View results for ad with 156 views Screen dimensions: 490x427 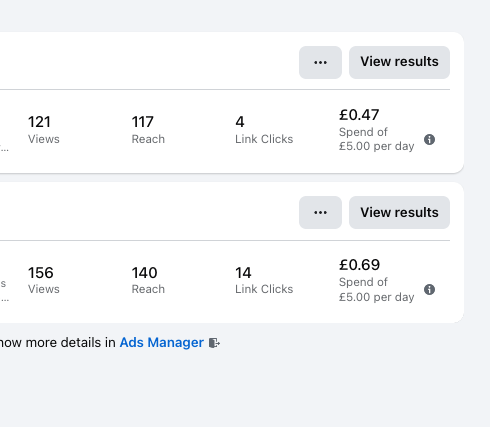pos(399,212)
